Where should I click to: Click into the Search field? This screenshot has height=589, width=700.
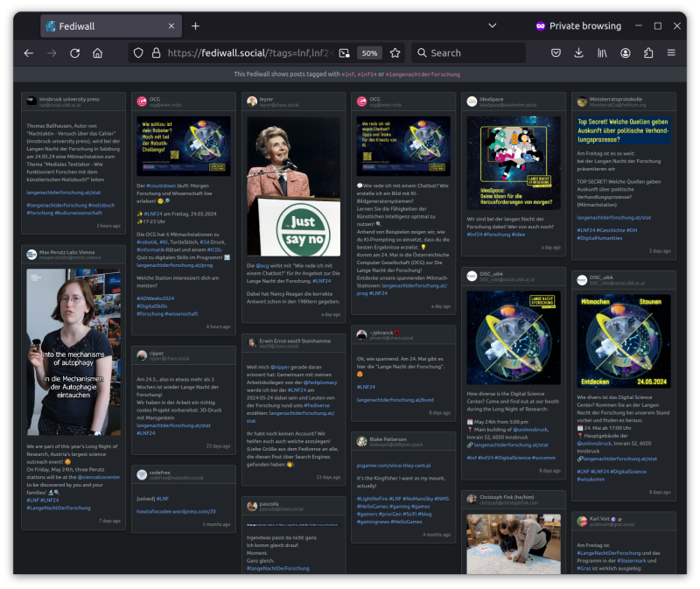pyautogui.click(x=468, y=53)
